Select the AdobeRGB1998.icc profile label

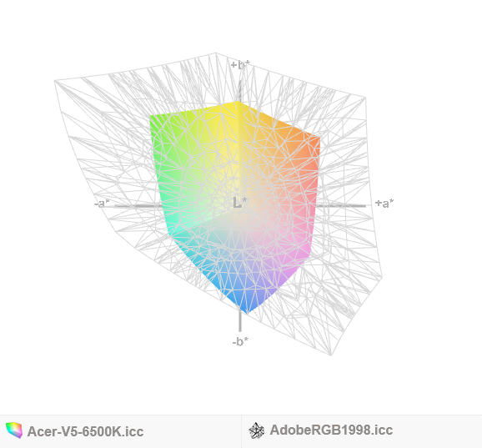331,430
